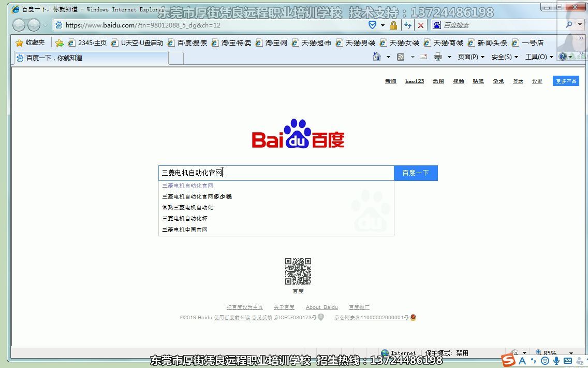Expand the Print options dropdown arrow
Screen dimensions: 588x368
pyautogui.click(x=449, y=57)
